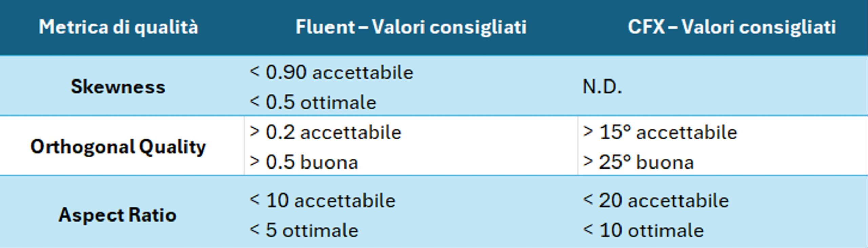The width and height of the screenshot is (868, 248).
Task: Click the '< 5 ottimale' Fluent value
Action: [x=303, y=230]
